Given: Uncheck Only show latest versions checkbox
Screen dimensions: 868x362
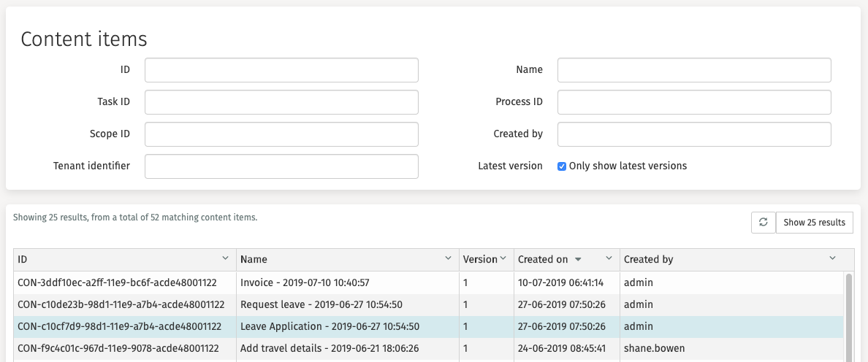Looking at the screenshot, I should pyautogui.click(x=562, y=166).
